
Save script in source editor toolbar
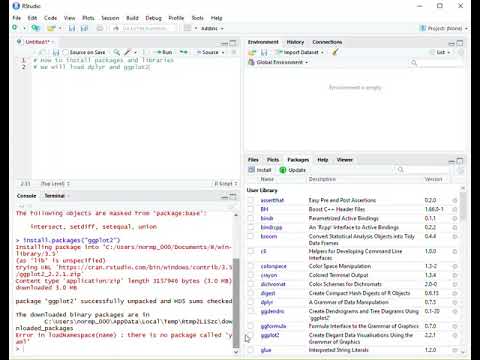pos(56,52)
